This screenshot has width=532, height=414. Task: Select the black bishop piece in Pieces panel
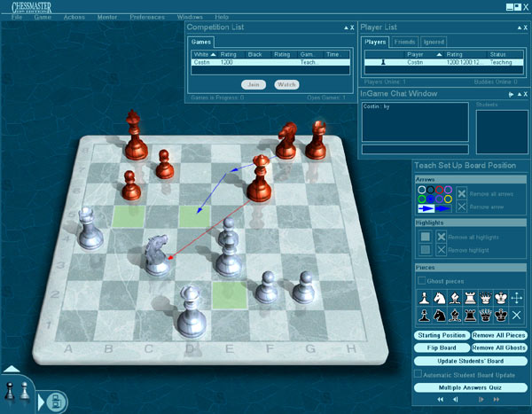[455, 316]
